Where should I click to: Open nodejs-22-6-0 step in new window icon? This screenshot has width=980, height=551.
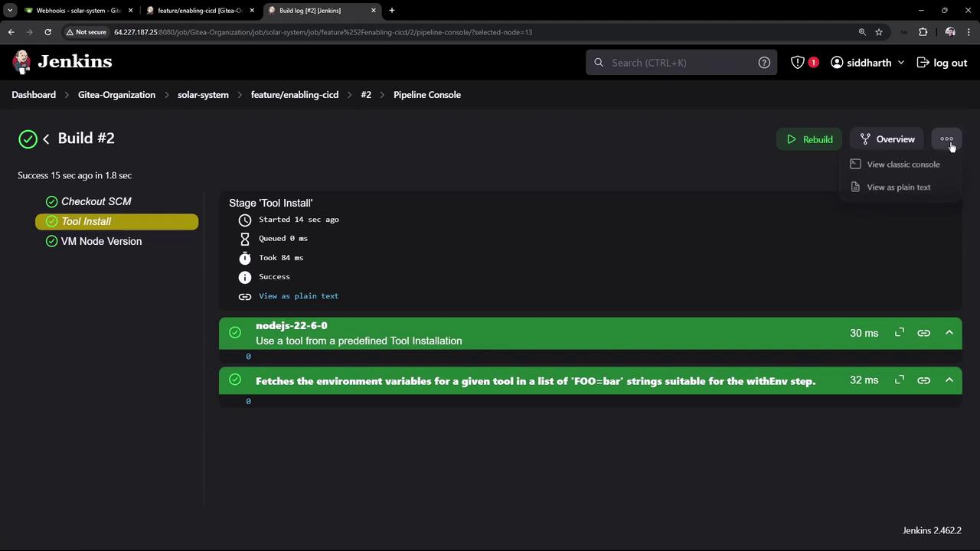click(x=900, y=332)
